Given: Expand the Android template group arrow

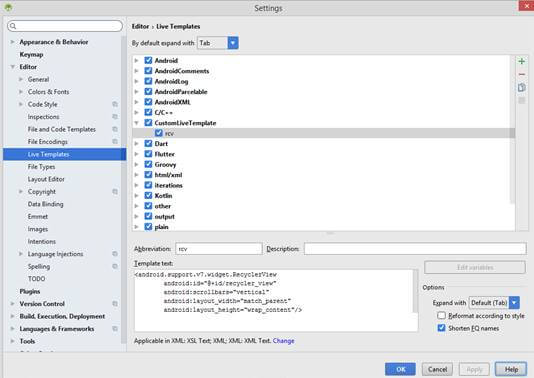Looking at the screenshot, I should coord(136,60).
